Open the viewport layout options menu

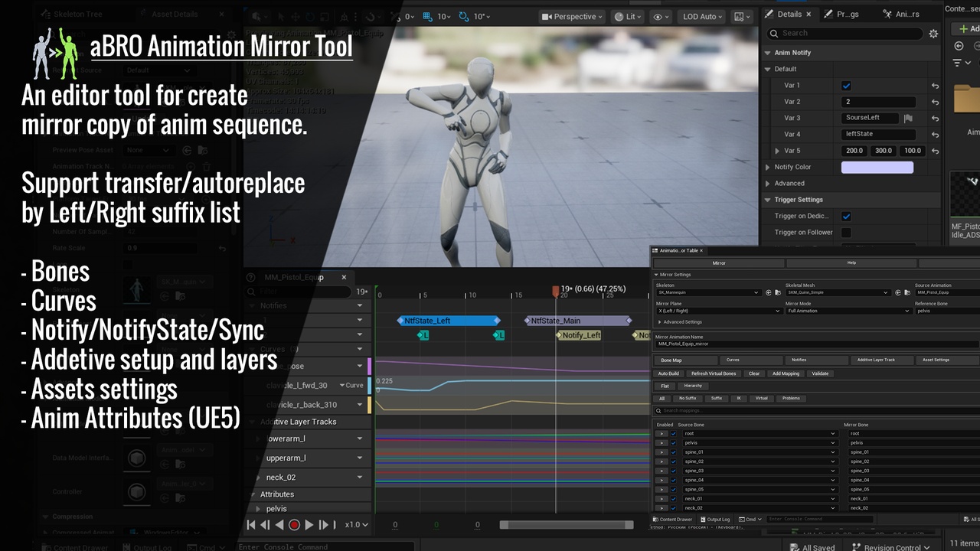pos(741,17)
